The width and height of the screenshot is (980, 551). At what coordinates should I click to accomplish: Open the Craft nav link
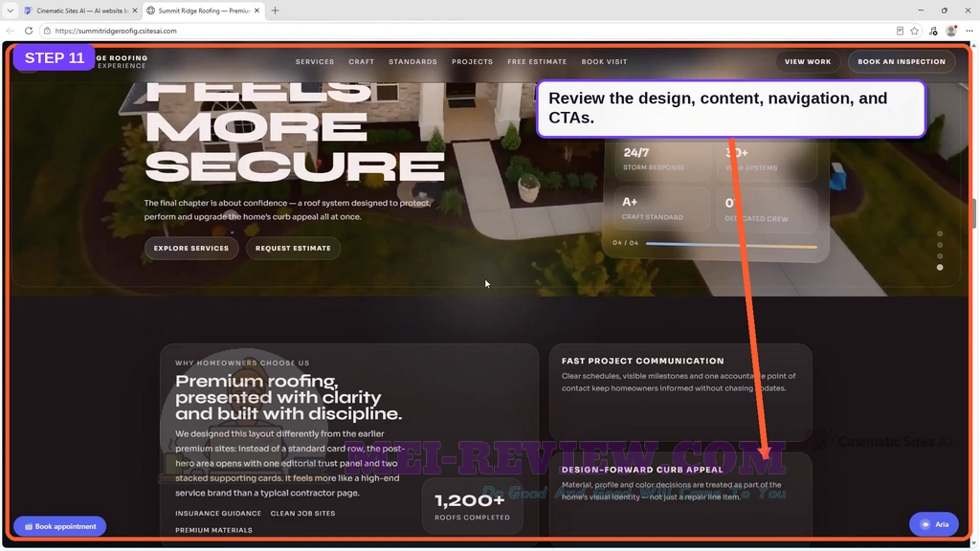tap(361, 62)
